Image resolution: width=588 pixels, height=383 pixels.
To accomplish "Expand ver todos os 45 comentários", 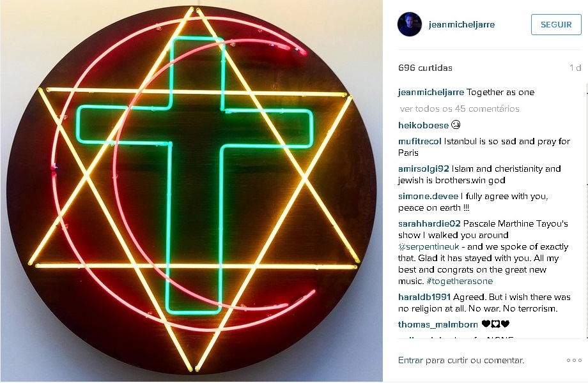I will coord(460,109).
